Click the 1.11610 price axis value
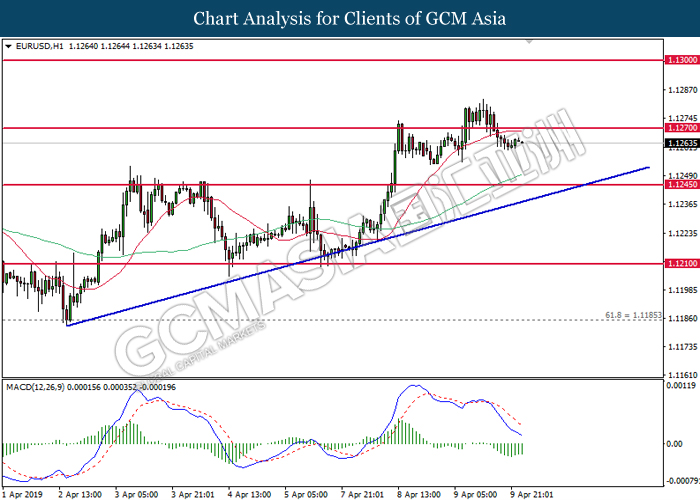Viewport: 700px width, 500px height. pos(683,375)
